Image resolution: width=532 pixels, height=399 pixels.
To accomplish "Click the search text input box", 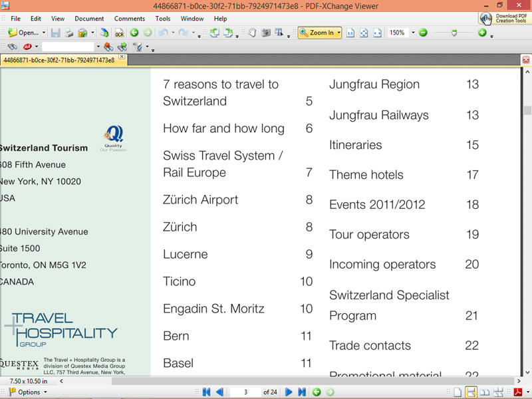I will click(x=68, y=47).
